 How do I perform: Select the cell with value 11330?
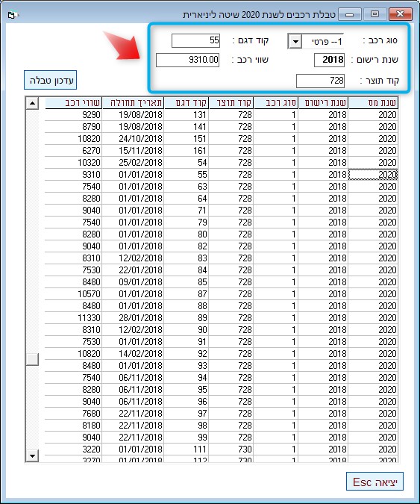74,317
